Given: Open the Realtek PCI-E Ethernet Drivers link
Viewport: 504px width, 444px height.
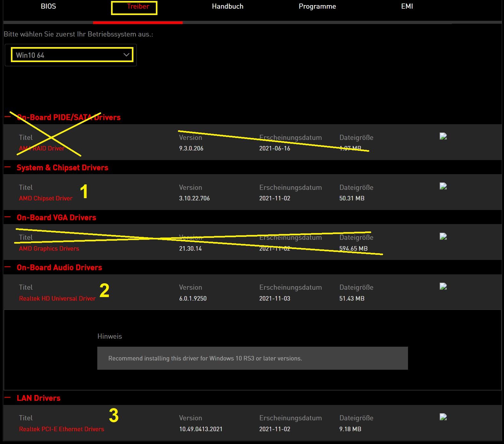Looking at the screenshot, I should click(x=61, y=429).
